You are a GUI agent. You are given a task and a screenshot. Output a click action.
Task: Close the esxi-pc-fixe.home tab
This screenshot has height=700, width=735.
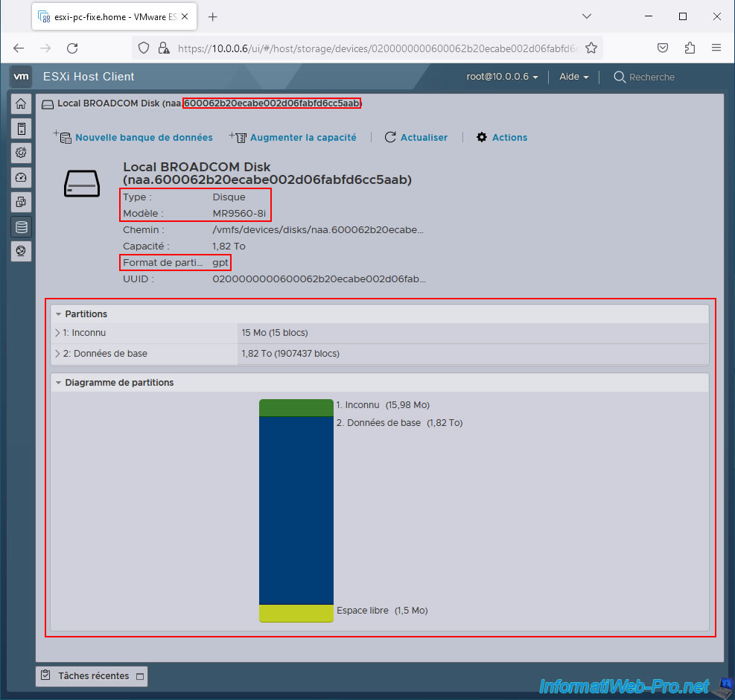tap(185, 16)
